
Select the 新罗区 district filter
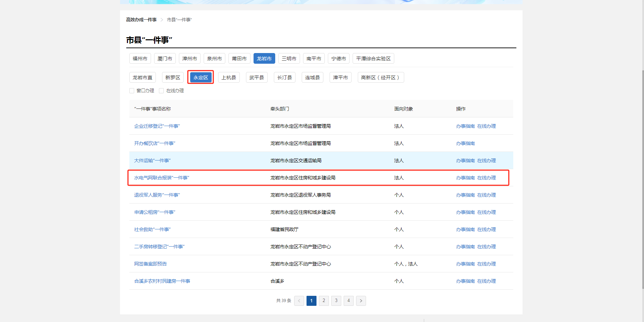click(x=173, y=77)
